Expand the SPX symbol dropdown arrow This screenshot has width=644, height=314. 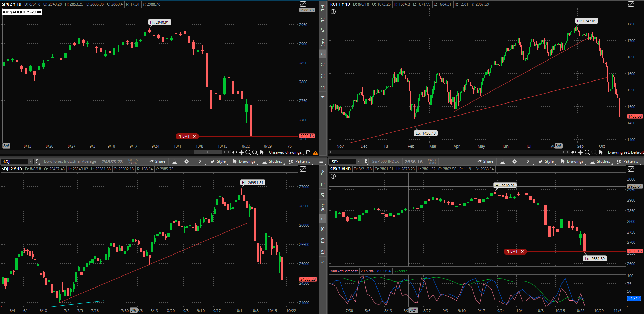(x=359, y=161)
